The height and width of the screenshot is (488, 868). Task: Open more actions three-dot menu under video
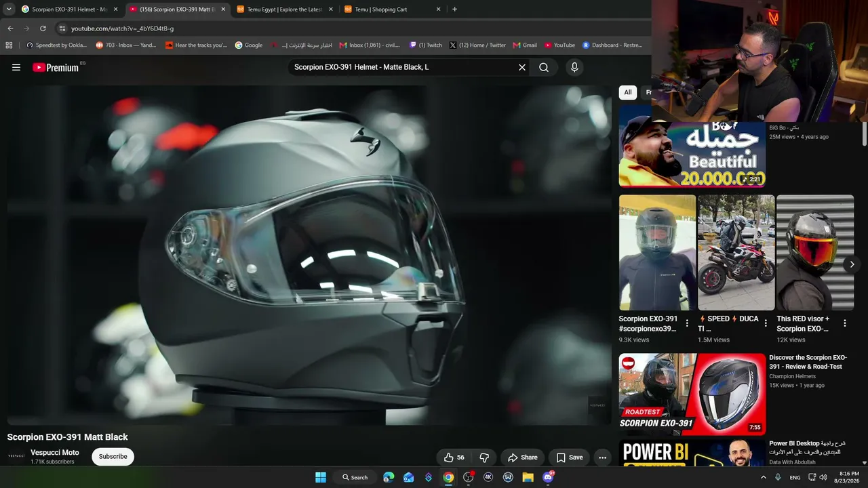(602, 457)
